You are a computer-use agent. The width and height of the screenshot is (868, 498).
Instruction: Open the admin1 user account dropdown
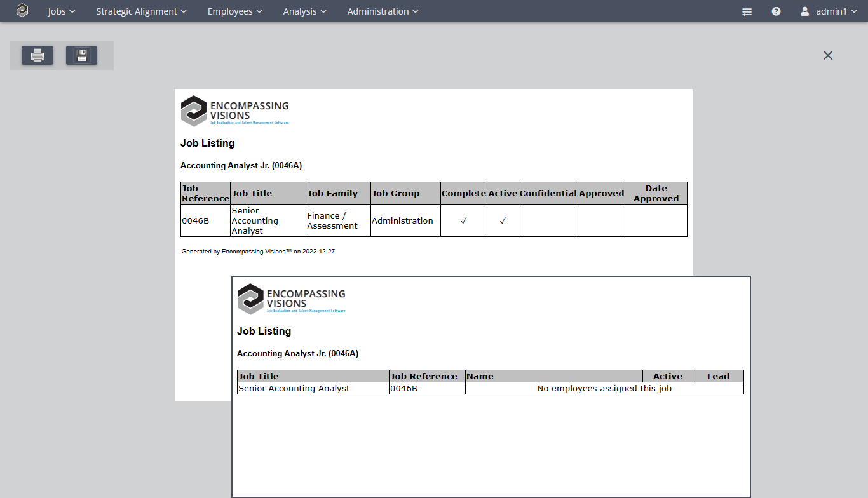pos(829,11)
